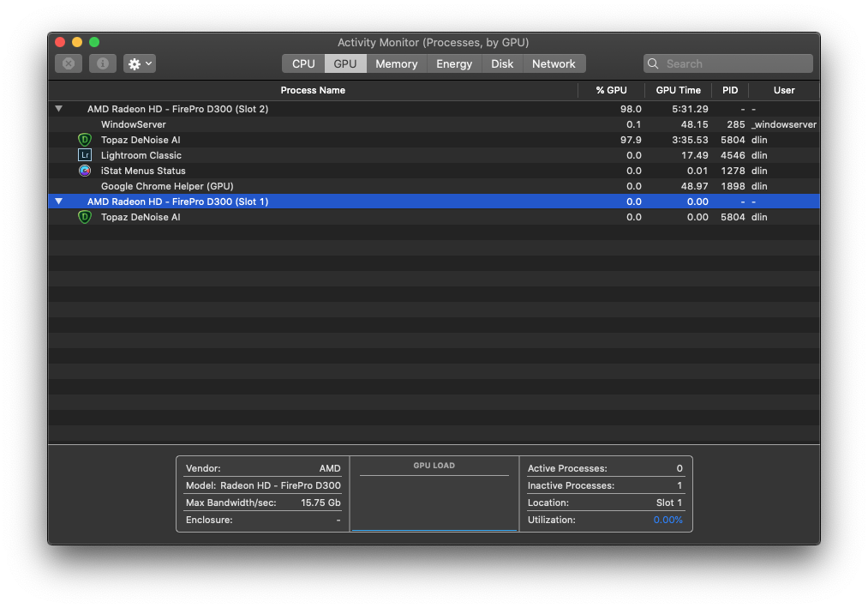Collapse the FirePro D300 Slot 1 group

(x=58, y=202)
